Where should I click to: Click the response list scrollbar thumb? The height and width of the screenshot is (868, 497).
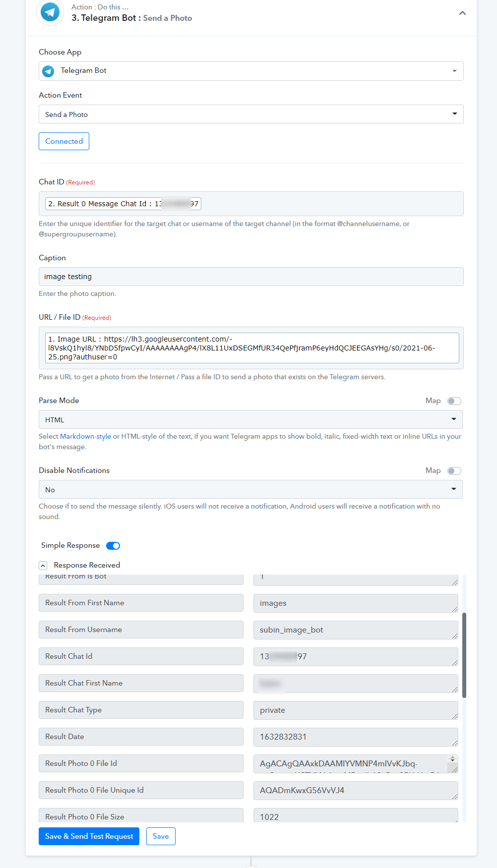pos(464,655)
